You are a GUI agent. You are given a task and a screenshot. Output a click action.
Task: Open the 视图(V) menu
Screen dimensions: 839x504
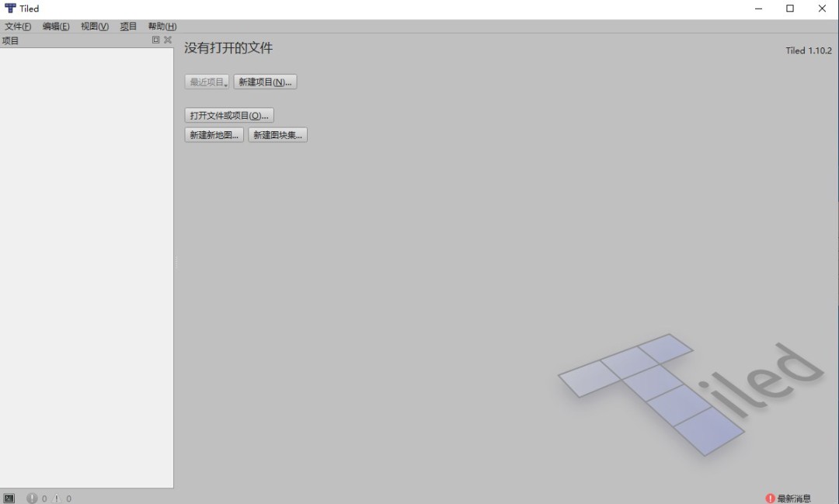(x=93, y=26)
